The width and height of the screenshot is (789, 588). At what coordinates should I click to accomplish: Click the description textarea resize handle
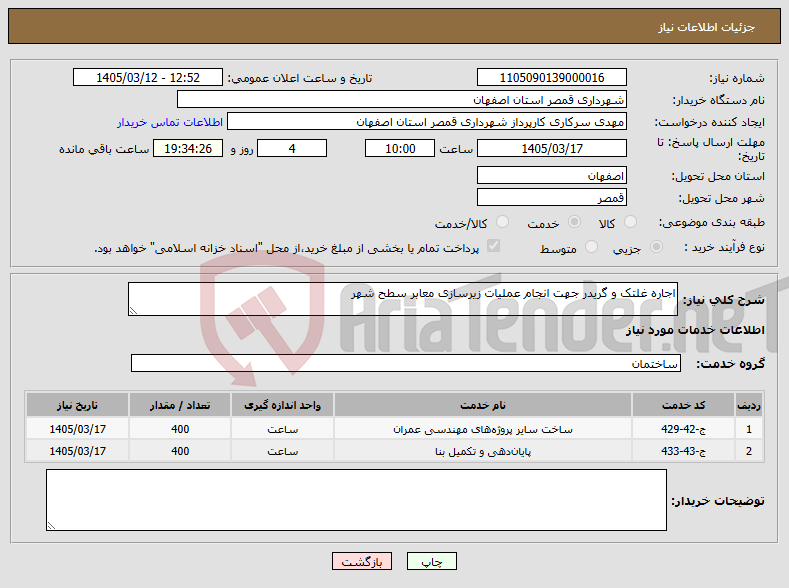coord(133,311)
